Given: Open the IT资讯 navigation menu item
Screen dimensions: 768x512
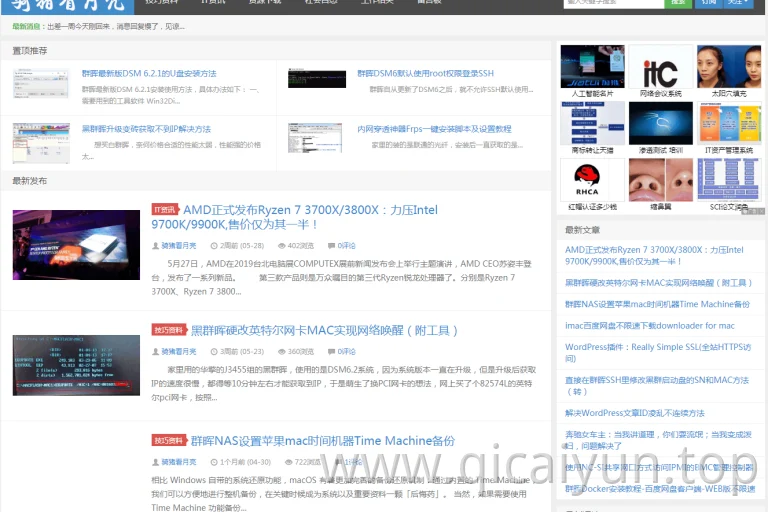Looking at the screenshot, I should coord(214,2).
